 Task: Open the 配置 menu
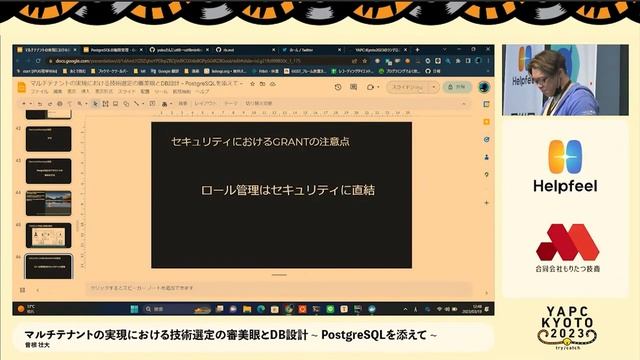click(145, 92)
